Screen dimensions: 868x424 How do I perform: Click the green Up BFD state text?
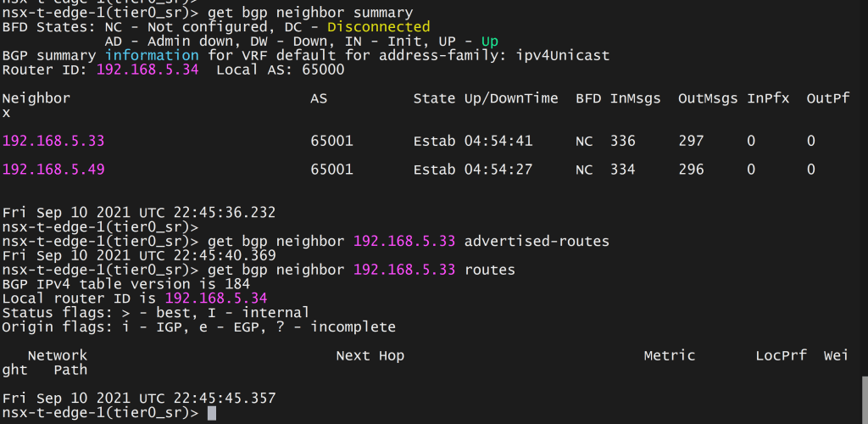[x=490, y=42]
